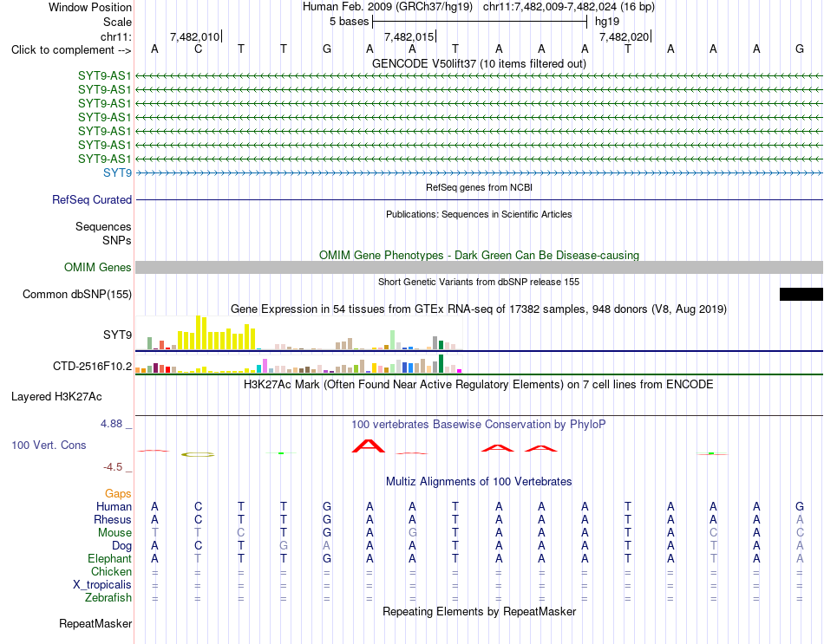824x644 pixels.
Task: Click the 'Layered H3K27Ac' label
Action: click(x=56, y=397)
